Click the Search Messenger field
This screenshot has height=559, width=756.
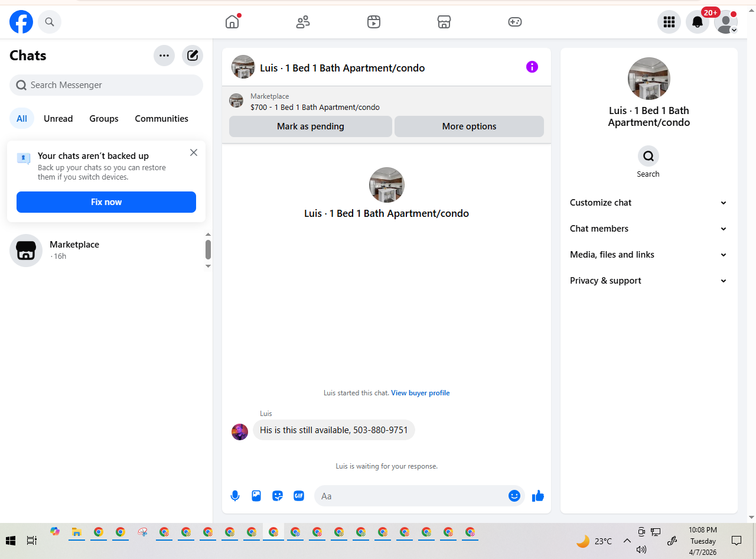106,85
